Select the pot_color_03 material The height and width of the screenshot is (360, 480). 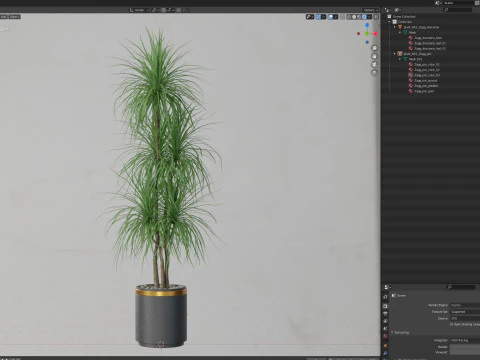pos(427,75)
